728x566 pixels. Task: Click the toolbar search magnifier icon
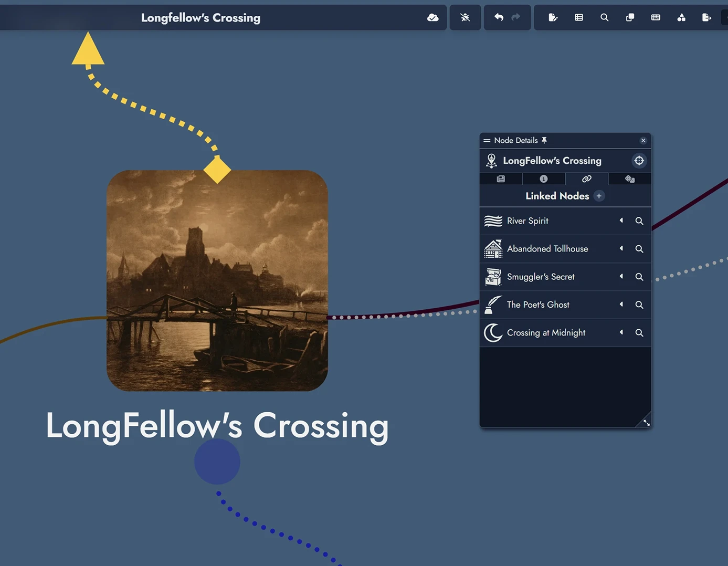[605, 18]
